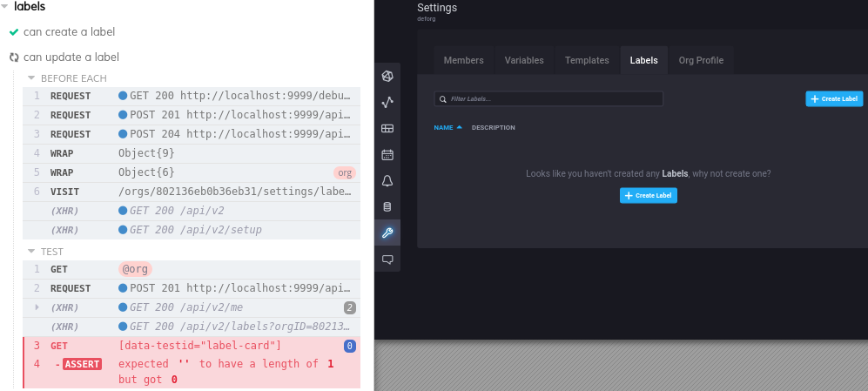This screenshot has width=868, height=391.
Task: Click the blue dot on the /api/v2/setup XHR row
Action: click(123, 230)
